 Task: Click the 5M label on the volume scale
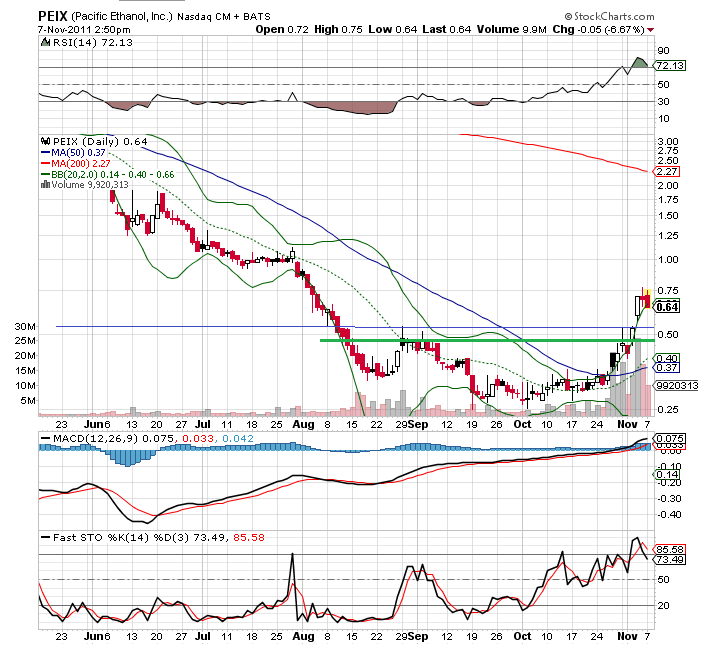(28, 401)
